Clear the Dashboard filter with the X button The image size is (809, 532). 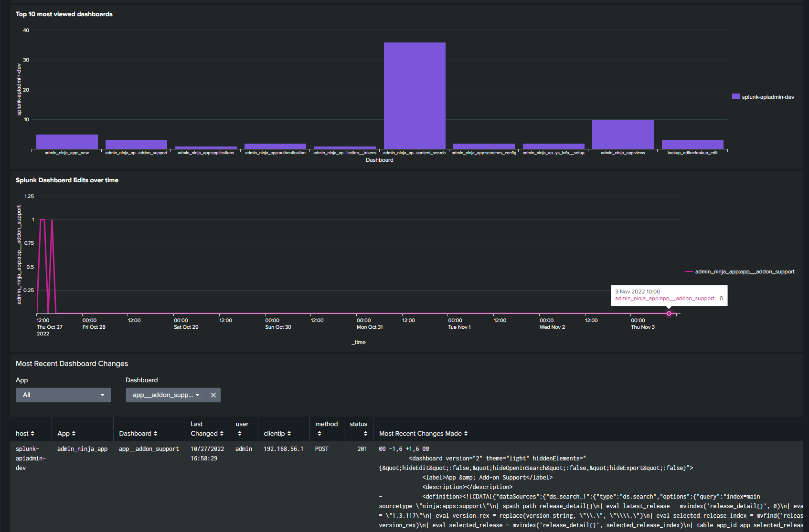(x=213, y=395)
